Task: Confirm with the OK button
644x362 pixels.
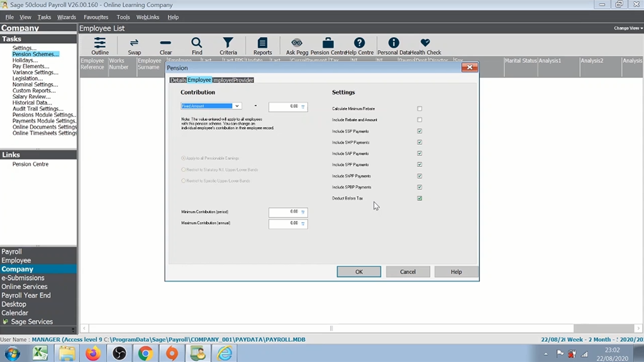Action: pyautogui.click(x=359, y=271)
